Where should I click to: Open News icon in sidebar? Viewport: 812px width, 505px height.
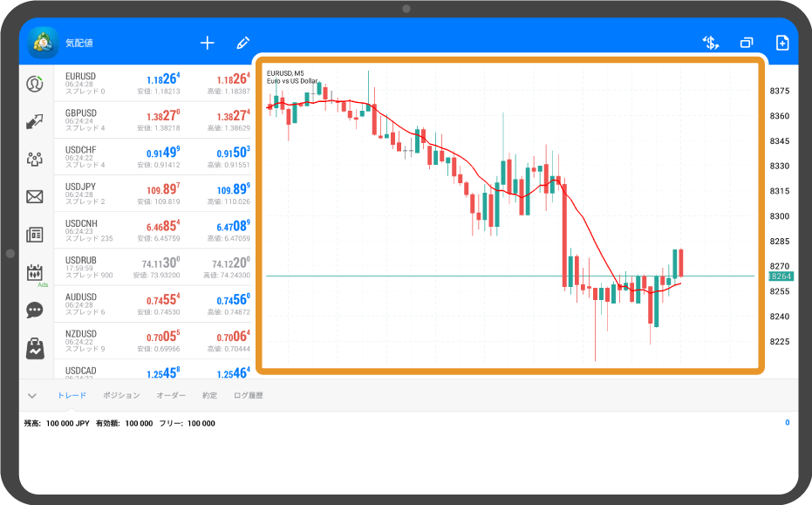click(x=35, y=235)
